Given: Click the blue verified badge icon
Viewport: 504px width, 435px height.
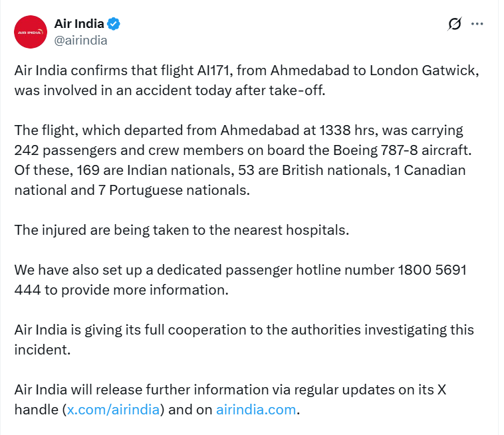Looking at the screenshot, I should click(x=114, y=25).
